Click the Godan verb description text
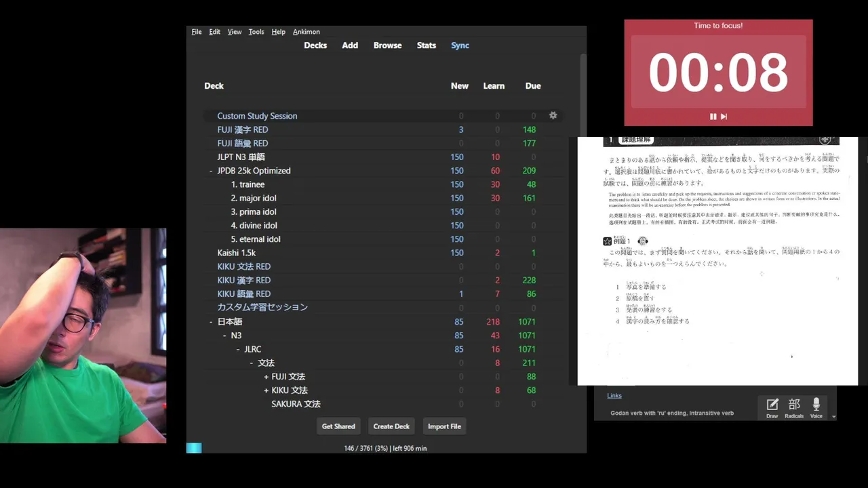The height and width of the screenshot is (488, 868). (672, 413)
